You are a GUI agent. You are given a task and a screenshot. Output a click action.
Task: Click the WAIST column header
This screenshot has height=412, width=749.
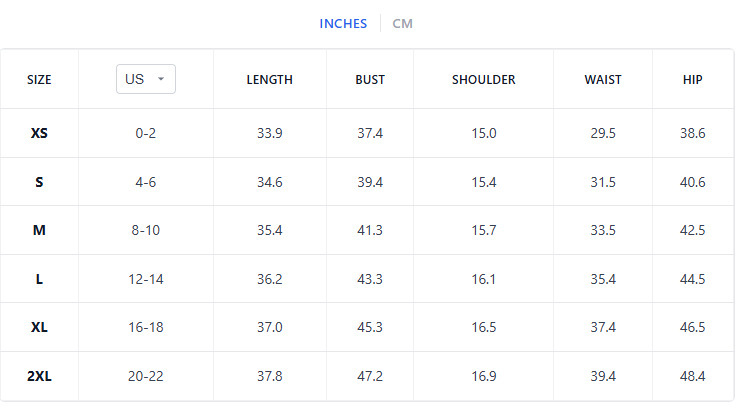click(x=603, y=80)
